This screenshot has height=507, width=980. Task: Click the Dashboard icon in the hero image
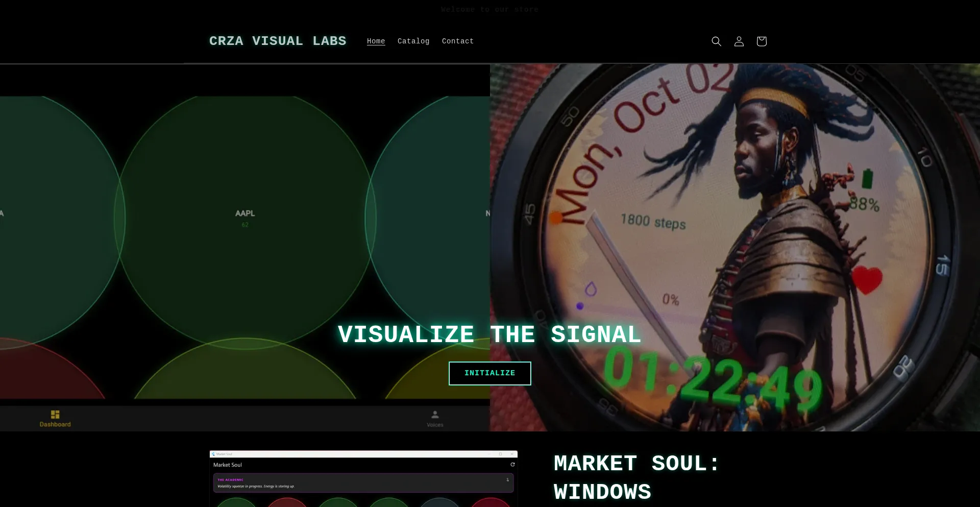[55, 418]
